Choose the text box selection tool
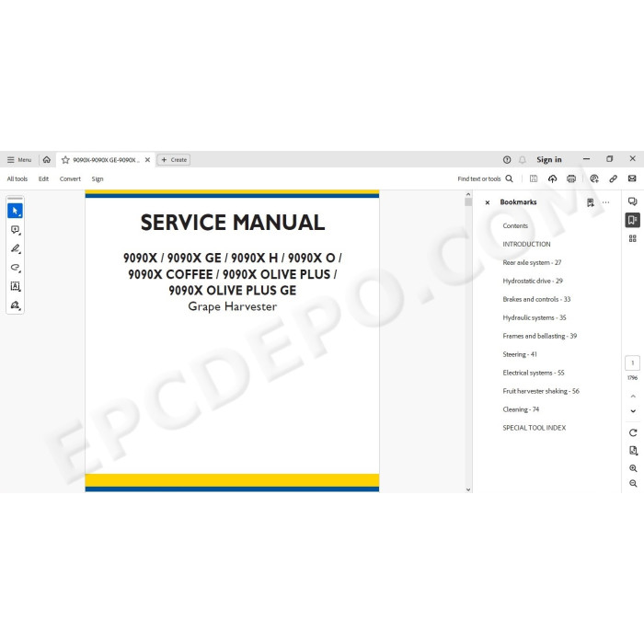644x644 pixels. 16,286
